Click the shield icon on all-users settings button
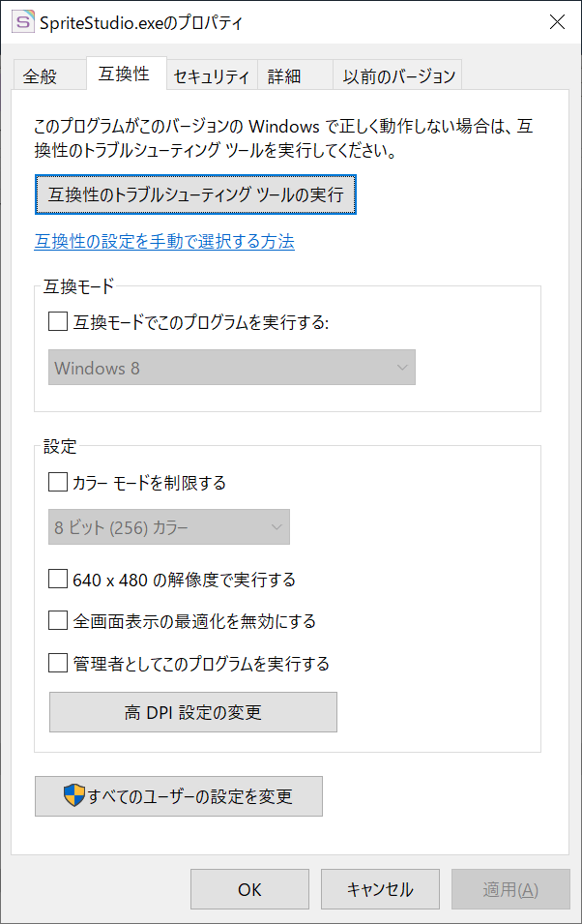The width and height of the screenshot is (582, 924). (74, 795)
